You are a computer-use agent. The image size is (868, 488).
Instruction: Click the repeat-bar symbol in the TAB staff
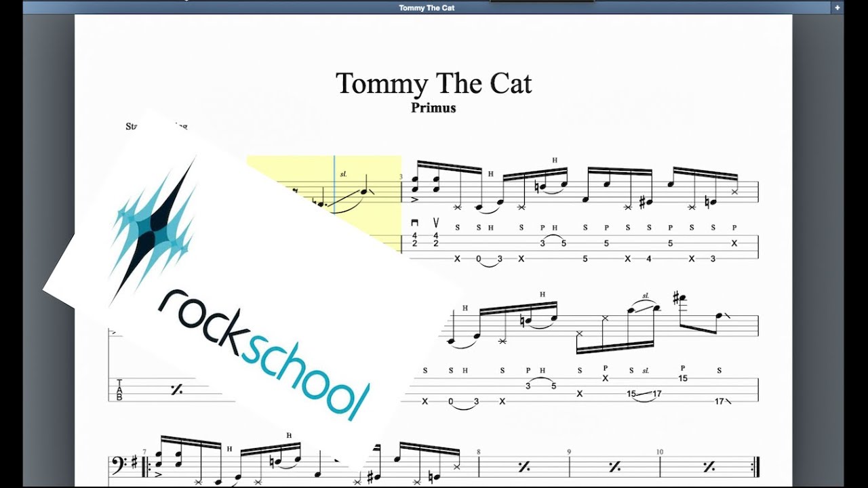click(x=176, y=390)
